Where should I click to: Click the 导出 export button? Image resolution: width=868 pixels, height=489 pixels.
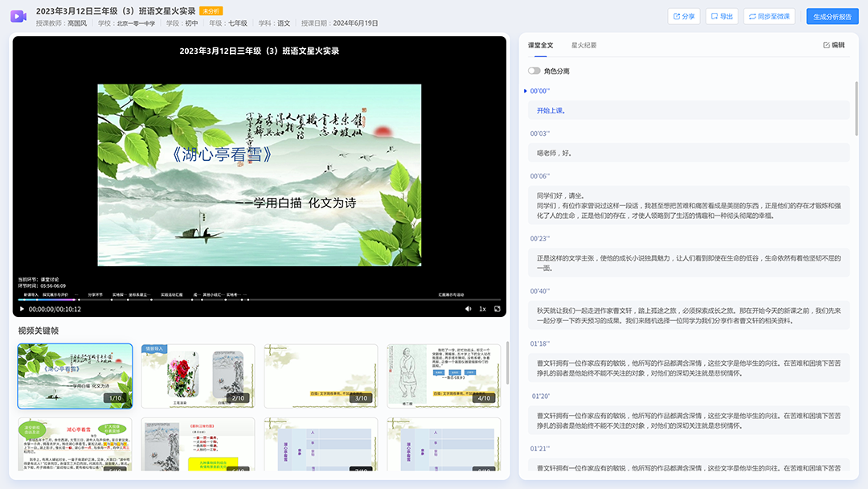click(722, 16)
